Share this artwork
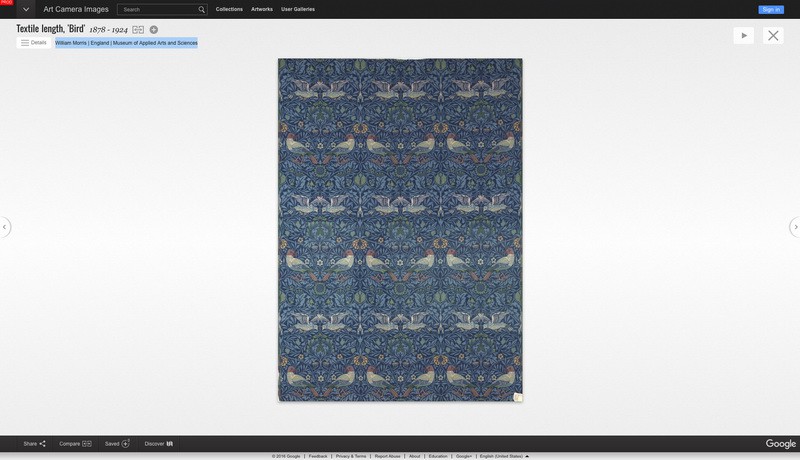Viewport: 800px width, 460px height. (34, 443)
